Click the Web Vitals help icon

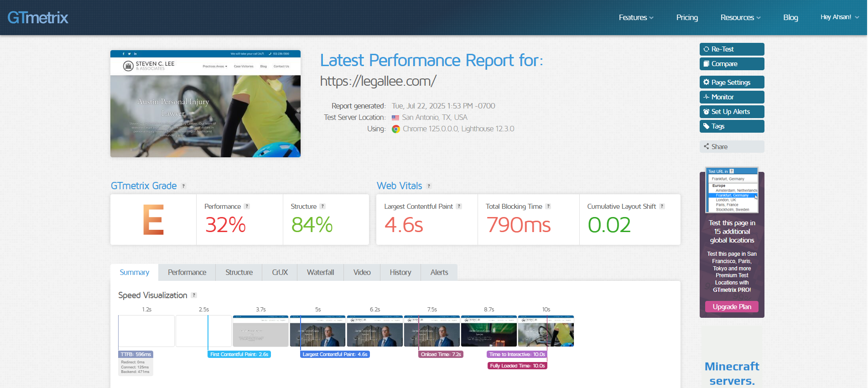click(x=429, y=186)
